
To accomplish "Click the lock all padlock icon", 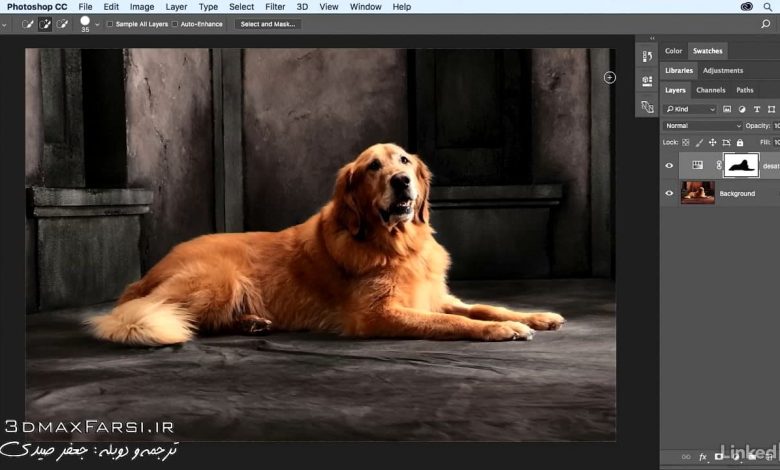I will [740, 142].
